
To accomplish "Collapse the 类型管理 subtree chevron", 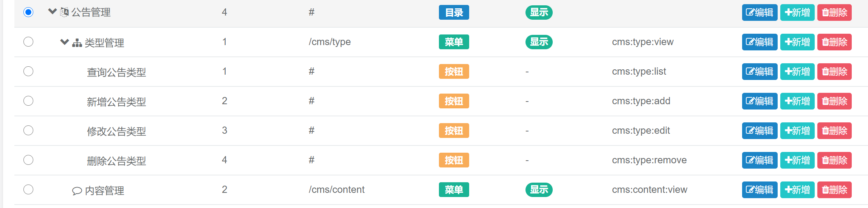I will click(65, 42).
